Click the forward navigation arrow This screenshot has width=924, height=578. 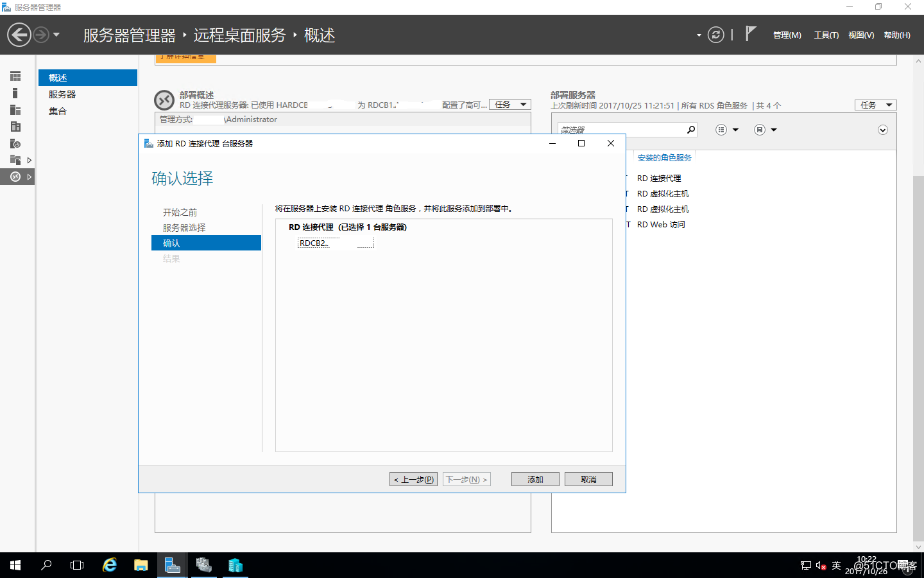click(40, 35)
